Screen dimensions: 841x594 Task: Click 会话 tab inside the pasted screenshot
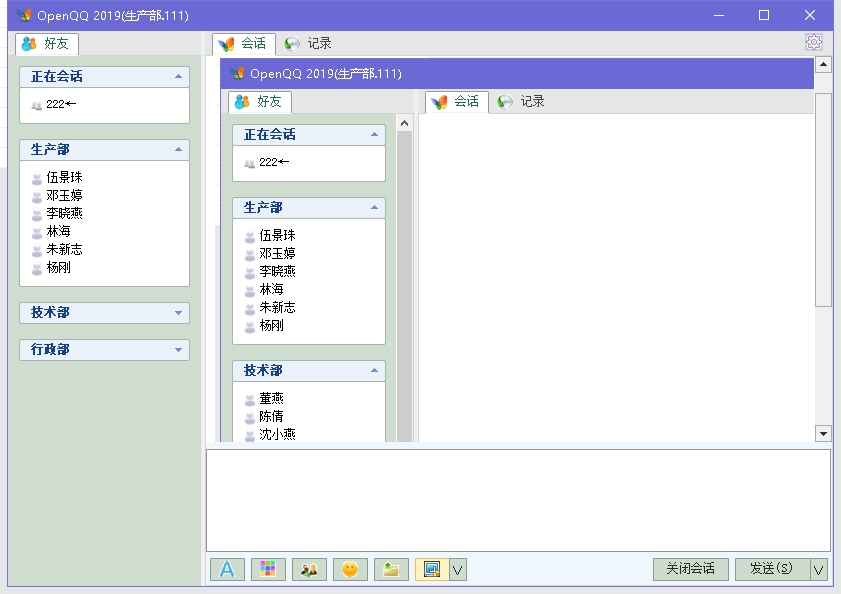[x=457, y=101]
